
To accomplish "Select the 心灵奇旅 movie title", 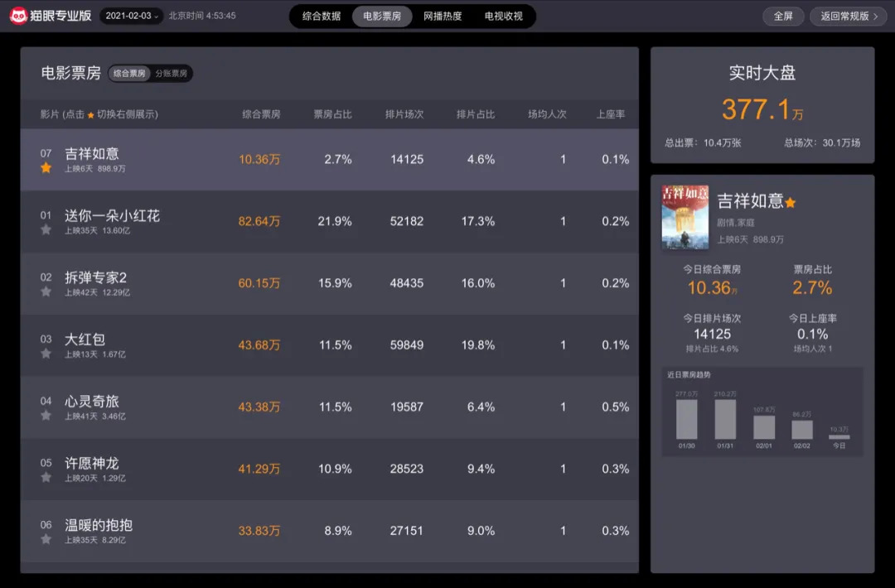I will tap(92, 402).
